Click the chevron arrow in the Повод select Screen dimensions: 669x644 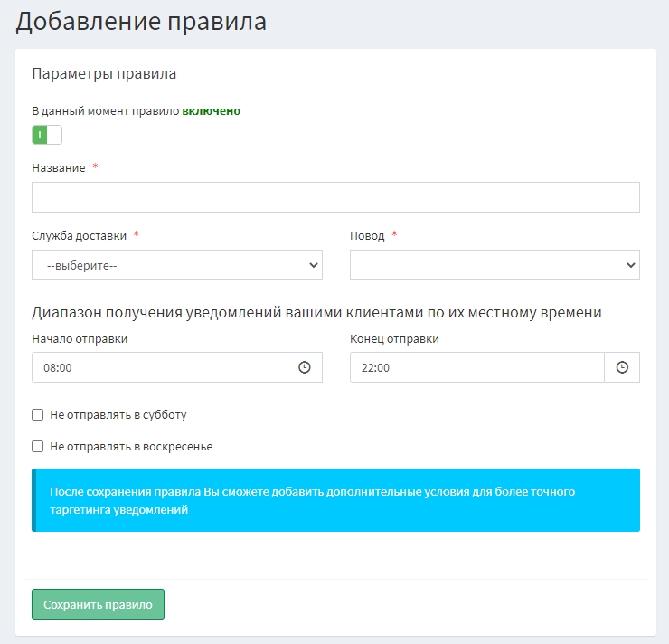click(630, 265)
